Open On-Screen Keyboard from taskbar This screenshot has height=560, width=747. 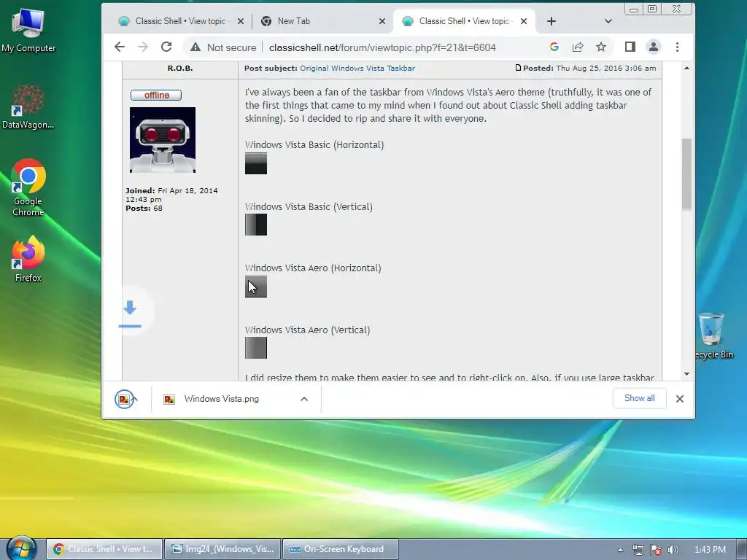click(x=340, y=549)
